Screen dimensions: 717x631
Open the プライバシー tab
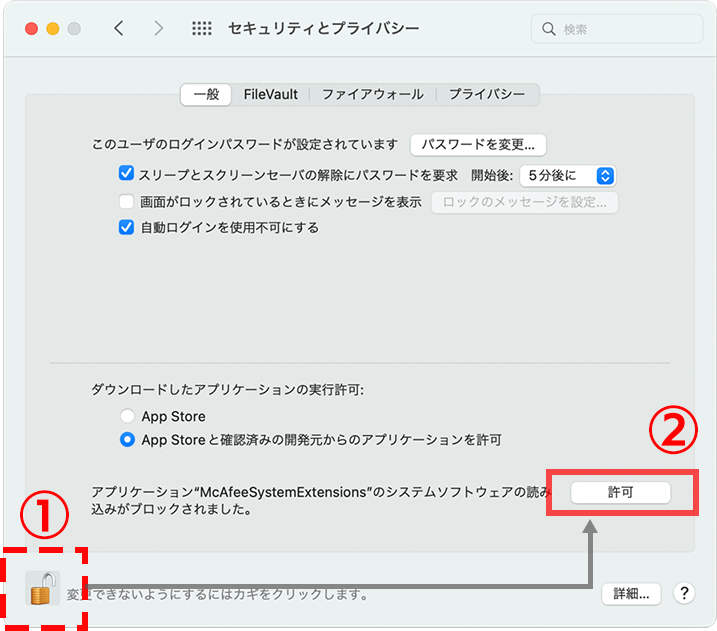coord(486,94)
